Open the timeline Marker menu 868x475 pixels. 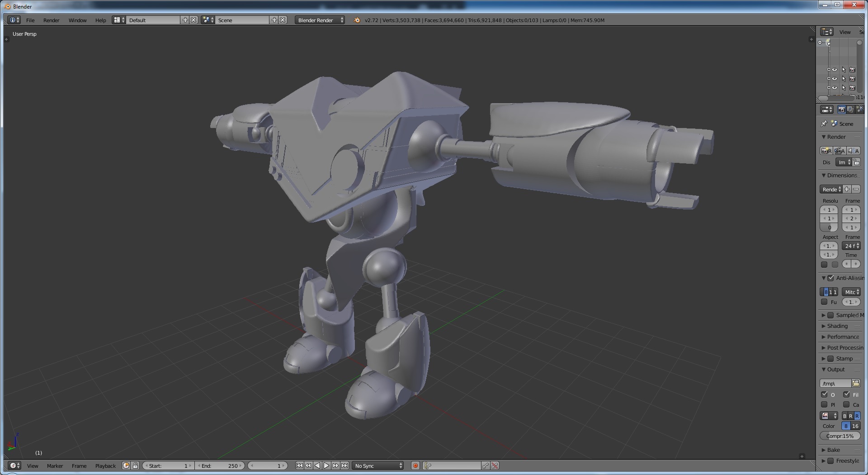(x=55, y=465)
